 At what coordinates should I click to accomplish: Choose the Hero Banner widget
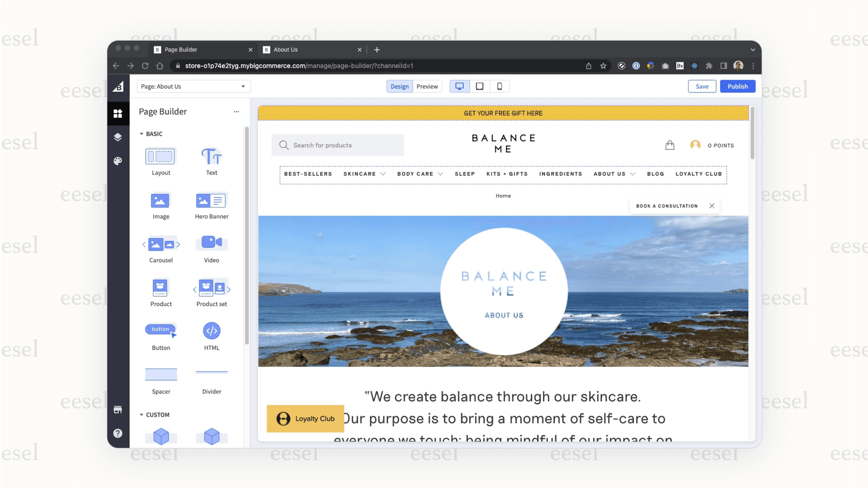(211, 200)
